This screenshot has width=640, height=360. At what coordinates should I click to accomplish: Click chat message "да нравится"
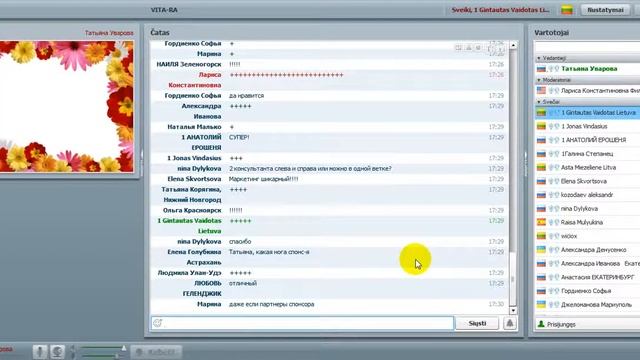click(x=247, y=96)
